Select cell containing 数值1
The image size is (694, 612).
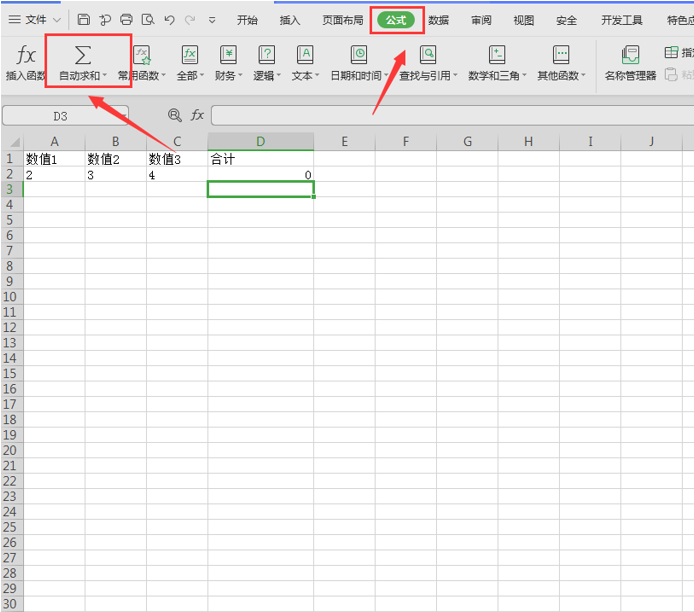54,158
